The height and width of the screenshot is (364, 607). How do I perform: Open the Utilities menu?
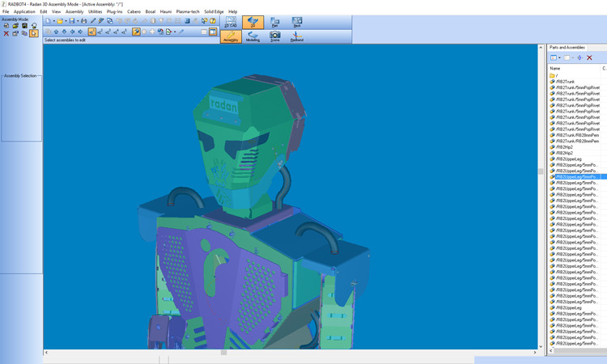point(96,11)
